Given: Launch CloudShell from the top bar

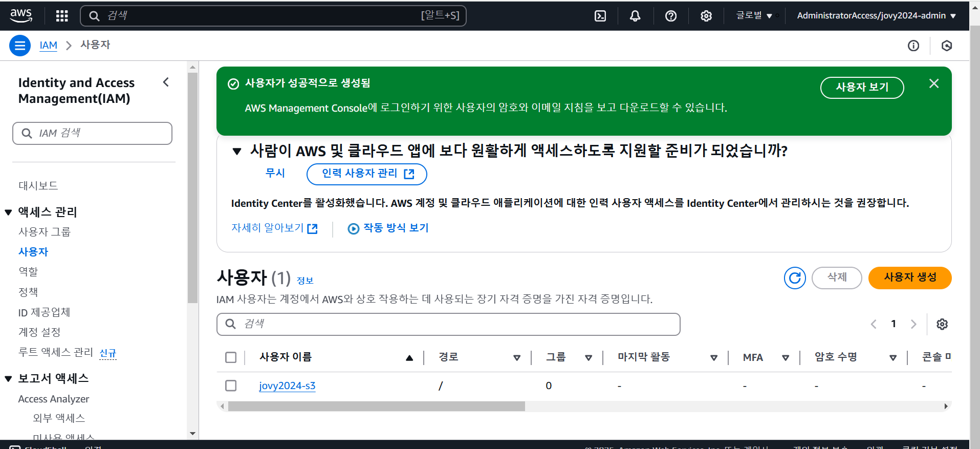Looking at the screenshot, I should (x=600, y=16).
